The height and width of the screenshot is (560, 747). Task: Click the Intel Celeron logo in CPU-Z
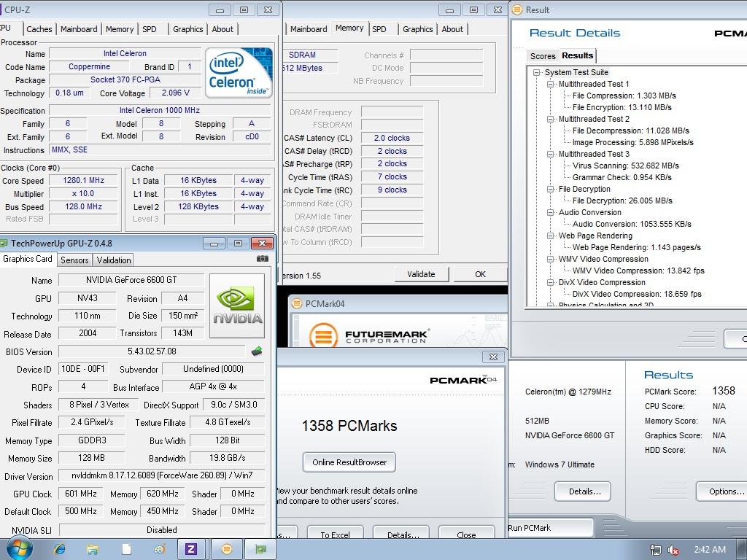click(239, 72)
